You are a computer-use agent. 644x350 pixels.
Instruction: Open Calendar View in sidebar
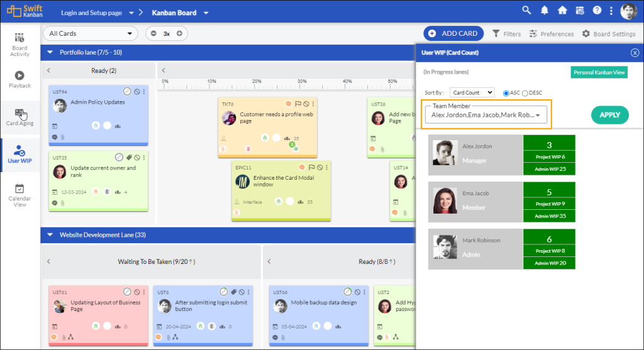(19, 195)
